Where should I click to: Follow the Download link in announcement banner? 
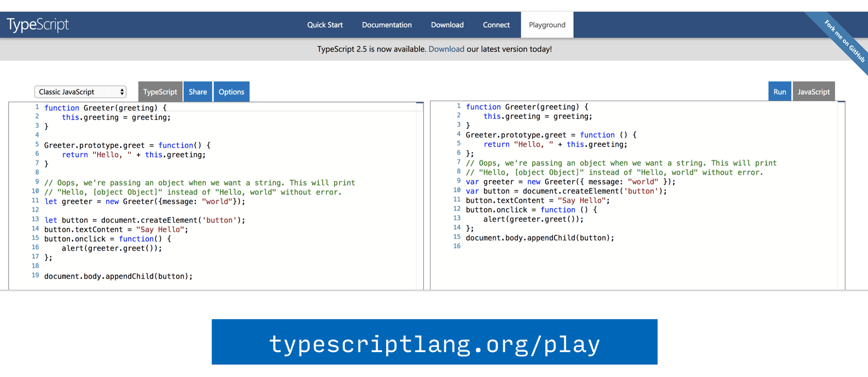tap(446, 49)
